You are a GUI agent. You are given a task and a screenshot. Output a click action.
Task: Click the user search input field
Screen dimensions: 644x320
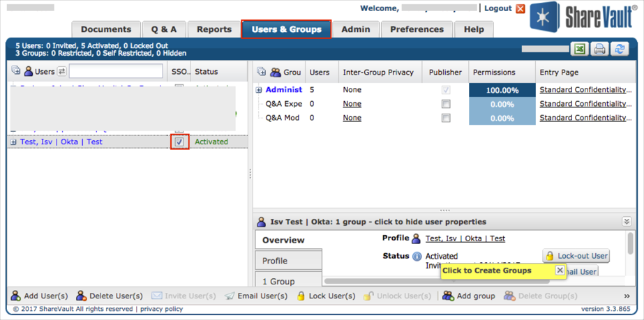(116, 72)
